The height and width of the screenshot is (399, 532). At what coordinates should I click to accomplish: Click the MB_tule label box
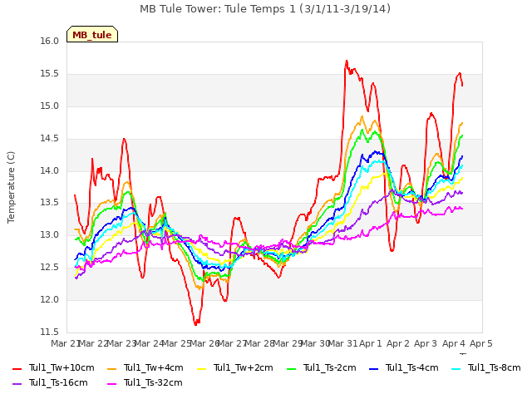[x=92, y=34]
